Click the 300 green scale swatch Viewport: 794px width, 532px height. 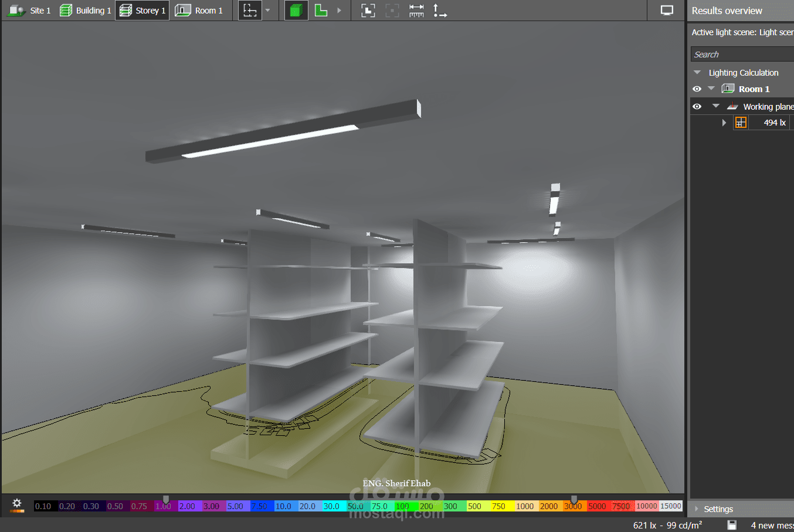coord(453,506)
